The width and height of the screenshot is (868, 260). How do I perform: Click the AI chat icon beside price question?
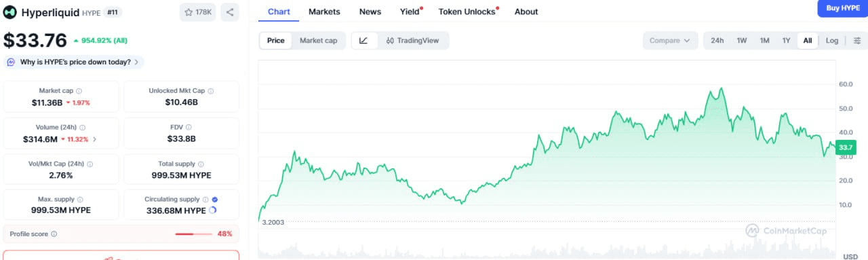pos(12,62)
